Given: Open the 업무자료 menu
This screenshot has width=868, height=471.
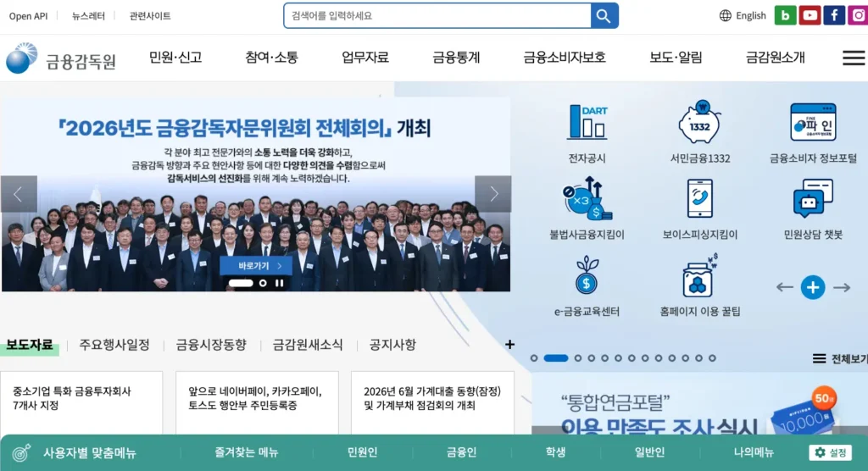Looking at the screenshot, I should click(365, 57).
